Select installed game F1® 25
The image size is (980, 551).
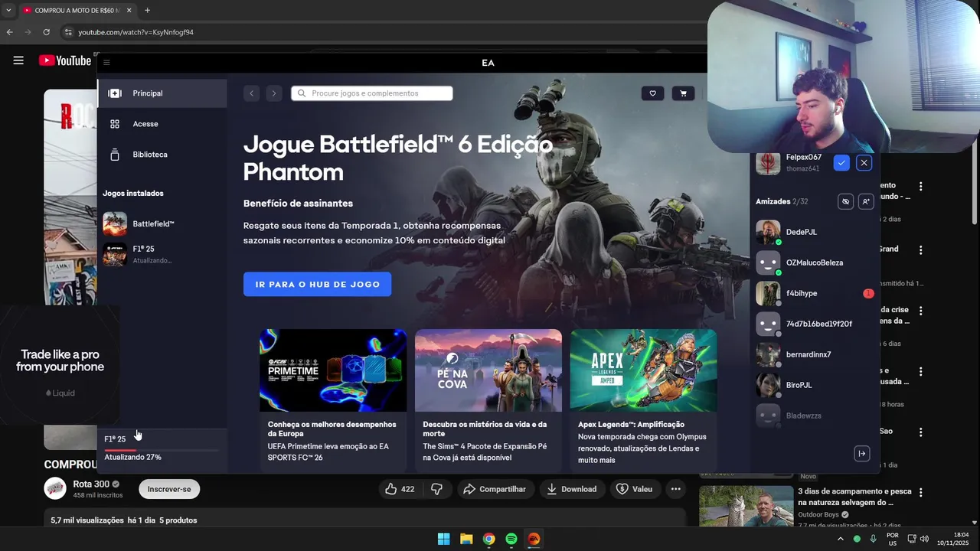click(x=162, y=254)
